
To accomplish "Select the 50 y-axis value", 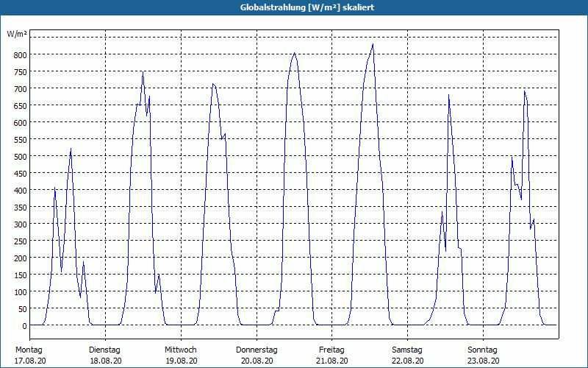I will click(23, 309).
